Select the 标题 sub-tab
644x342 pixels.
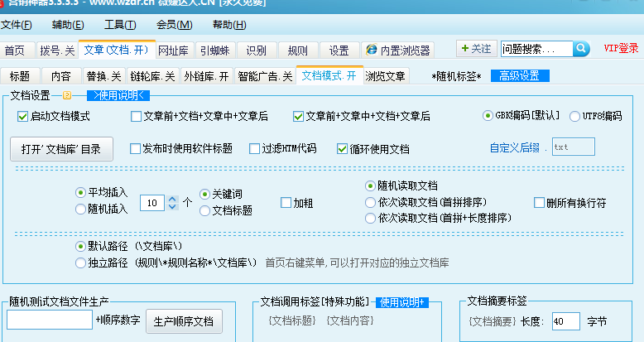coord(20,76)
